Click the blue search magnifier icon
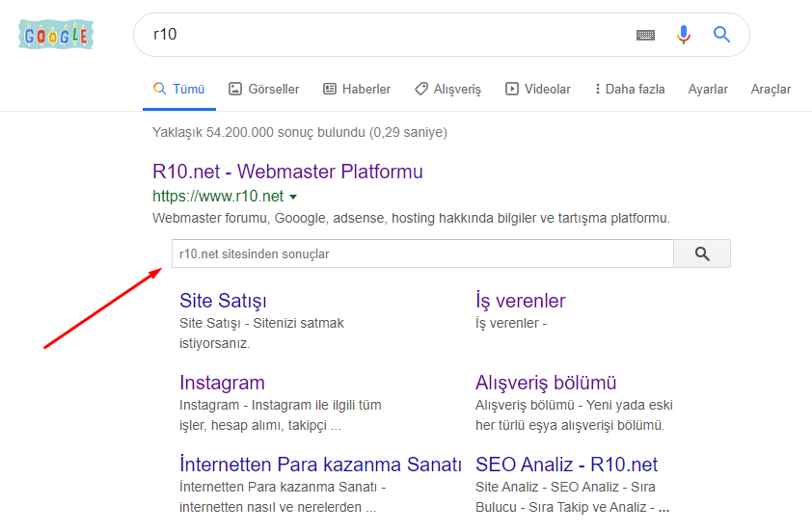The image size is (812, 532). [721, 35]
